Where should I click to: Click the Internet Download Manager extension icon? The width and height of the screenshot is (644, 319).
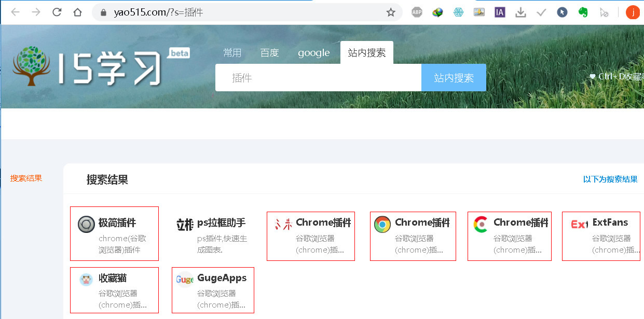pyautogui.click(x=437, y=12)
